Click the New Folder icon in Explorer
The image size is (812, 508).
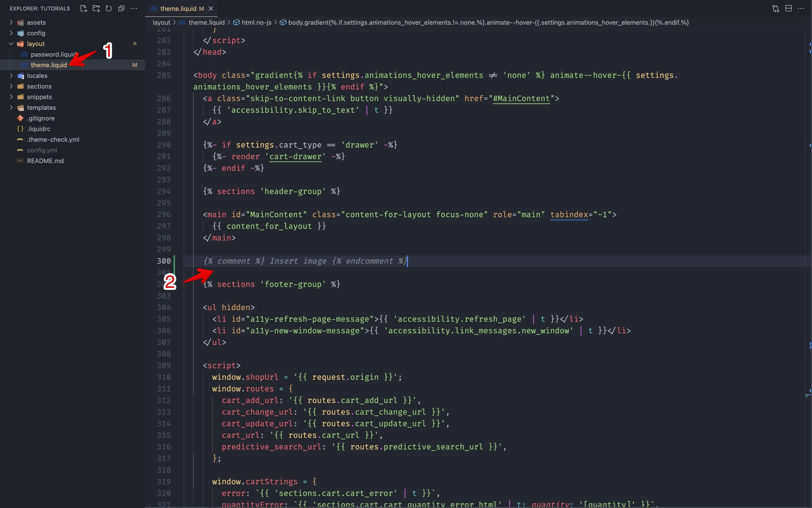(96, 8)
